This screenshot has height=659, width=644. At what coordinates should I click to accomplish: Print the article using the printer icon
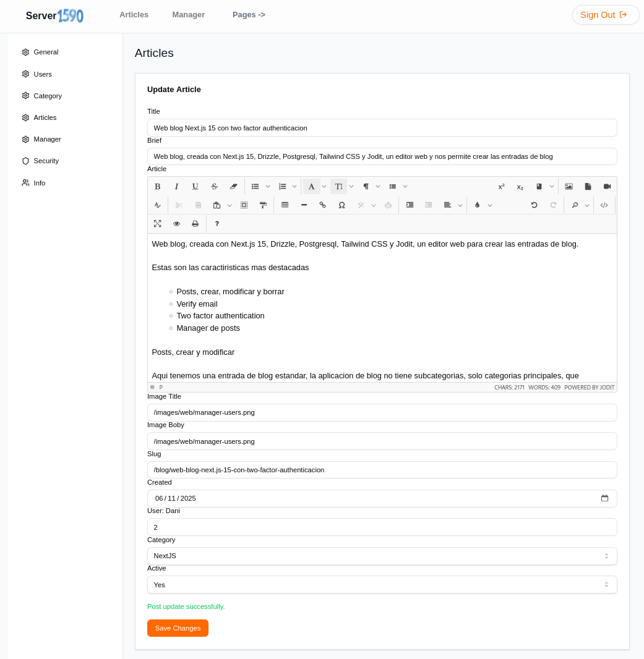point(195,224)
